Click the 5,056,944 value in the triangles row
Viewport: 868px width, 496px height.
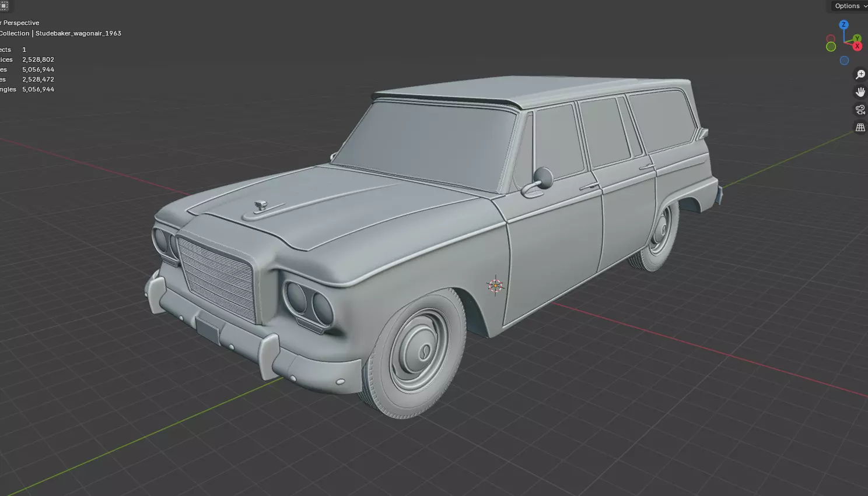(x=38, y=89)
